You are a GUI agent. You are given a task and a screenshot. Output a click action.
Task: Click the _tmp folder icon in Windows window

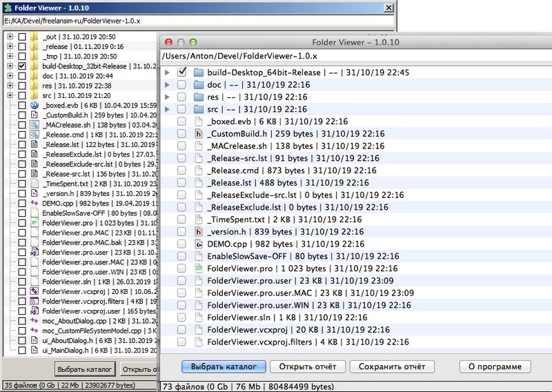click(x=34, y=57)
